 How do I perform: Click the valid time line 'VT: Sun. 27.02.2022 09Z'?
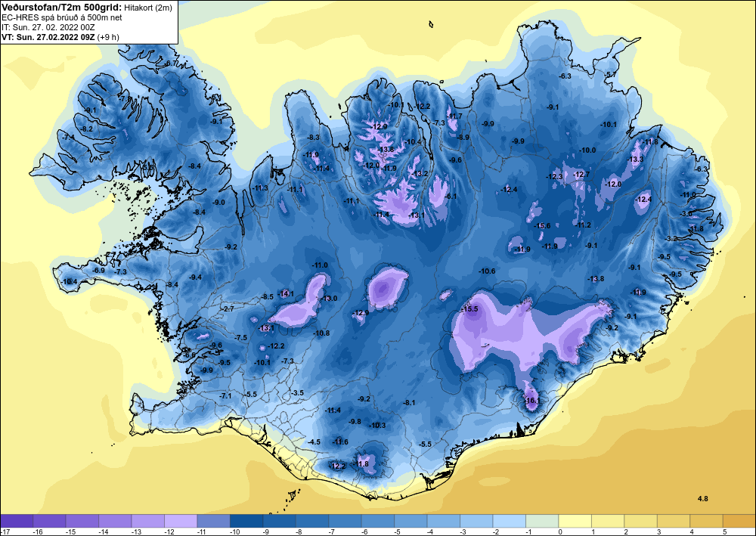pos(48,37)
